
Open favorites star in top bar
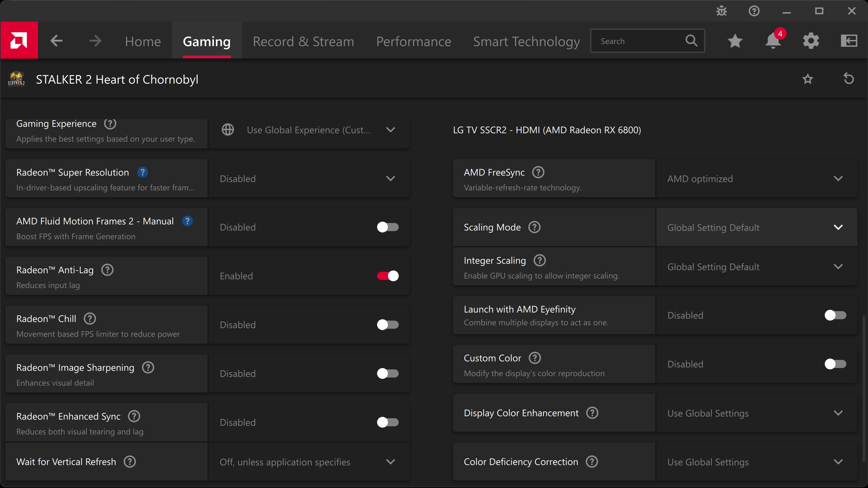pyautogui.click(x=735, y=41)
